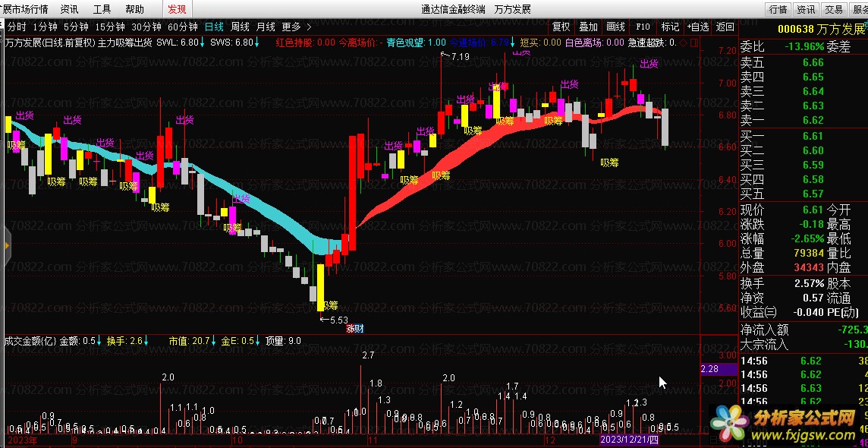Click the cyan arrow beside SWS value

pyautogui.click(x=257, y=42)
